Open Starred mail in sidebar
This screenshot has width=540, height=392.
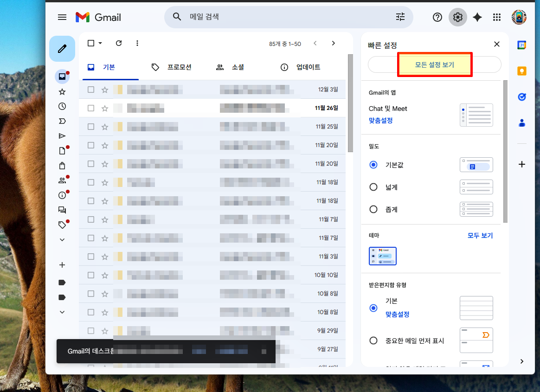(62, 92)
